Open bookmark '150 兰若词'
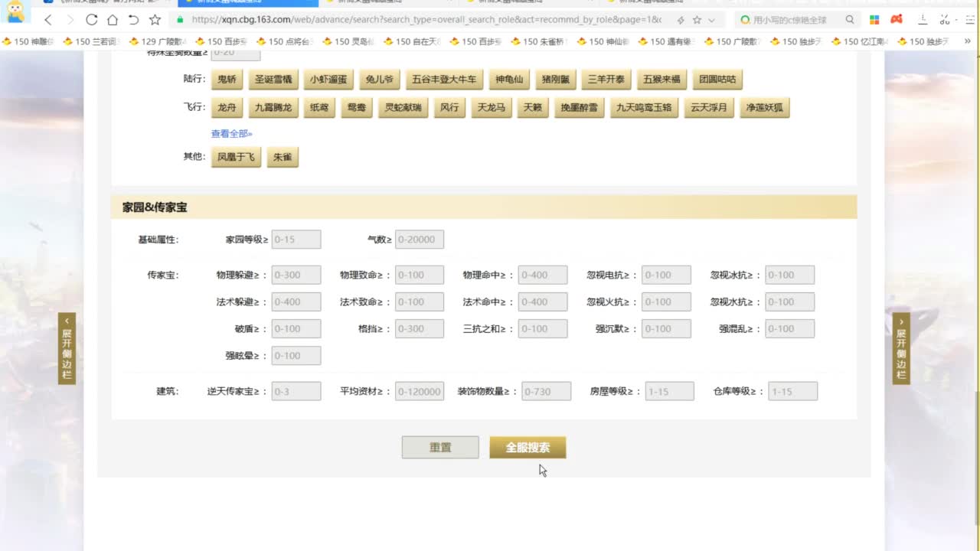 tap(90, 41)
